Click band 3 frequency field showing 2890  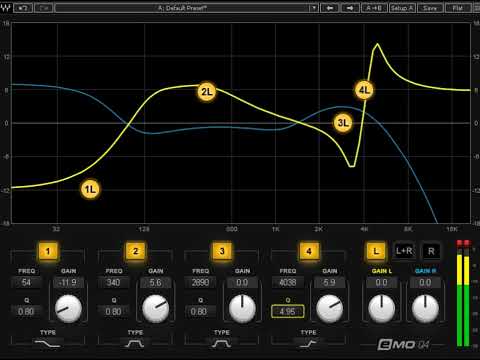coord(200,283)
